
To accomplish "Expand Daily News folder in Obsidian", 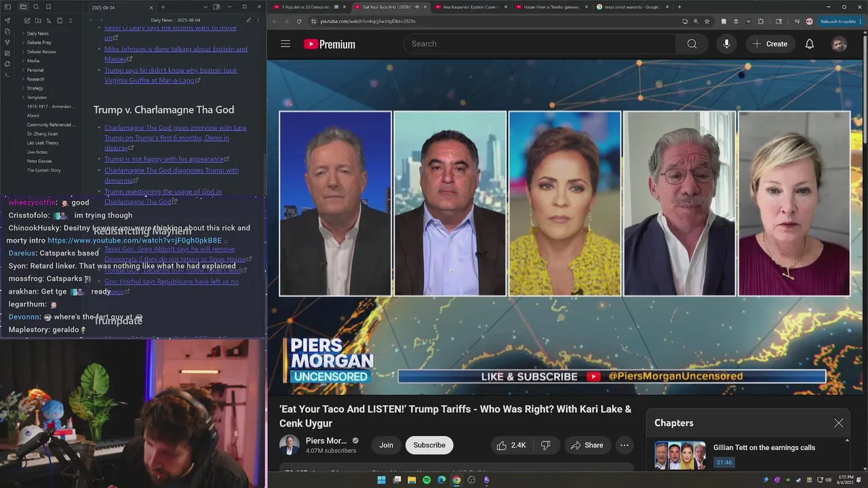I will pos(37,33).
